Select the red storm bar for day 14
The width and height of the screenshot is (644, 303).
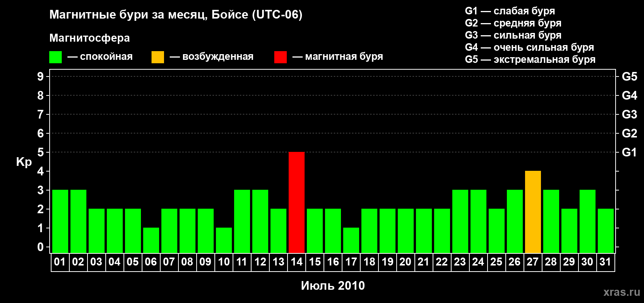coord(297,203)
